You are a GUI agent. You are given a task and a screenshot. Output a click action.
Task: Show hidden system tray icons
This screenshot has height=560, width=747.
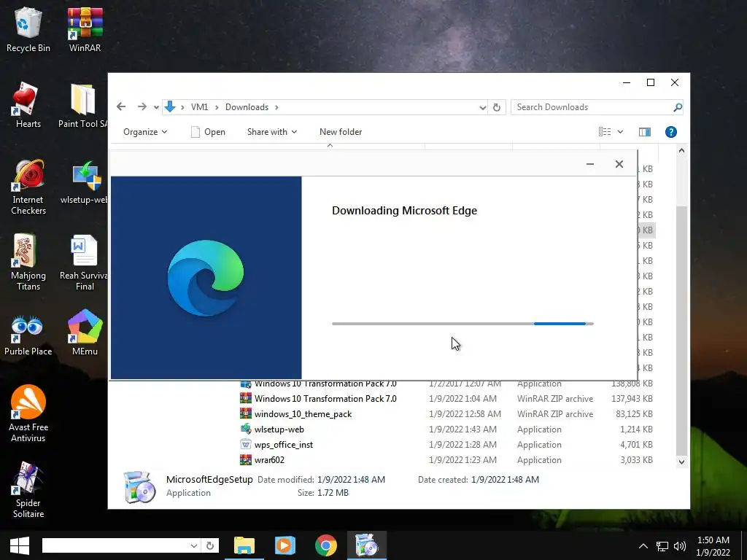643,546
